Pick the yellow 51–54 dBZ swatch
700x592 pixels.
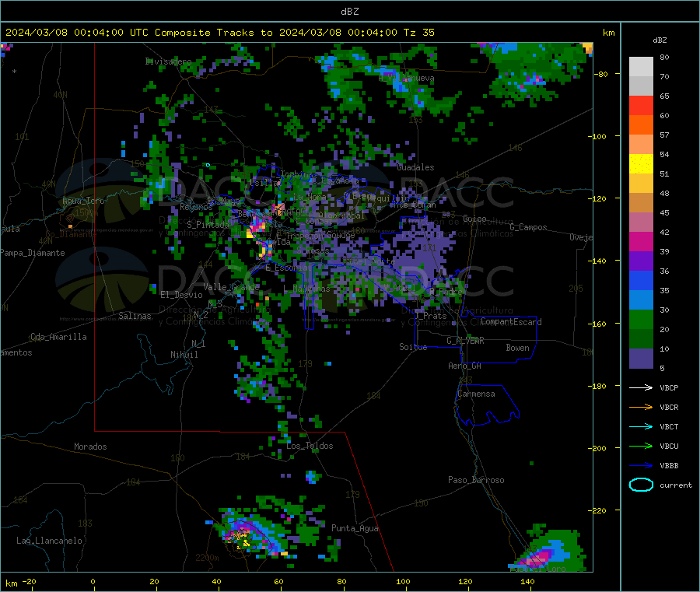(x=641, y=164)
